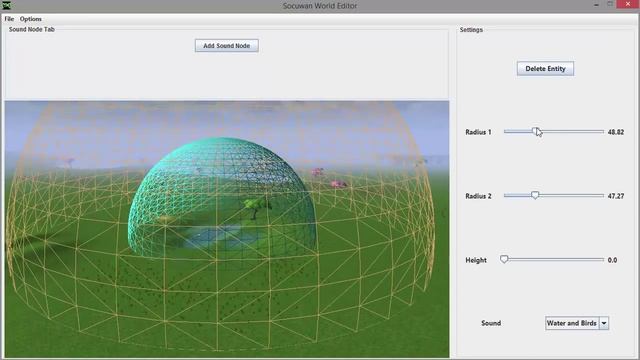Open the File menu
The height and width of the screenshot is (360, 640).
point(9,19)
